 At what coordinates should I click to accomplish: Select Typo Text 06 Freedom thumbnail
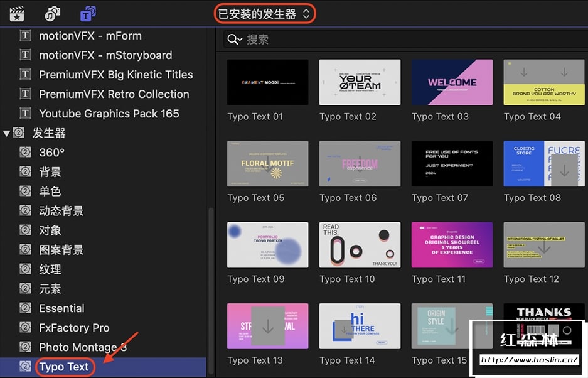(x=360, y=164)
